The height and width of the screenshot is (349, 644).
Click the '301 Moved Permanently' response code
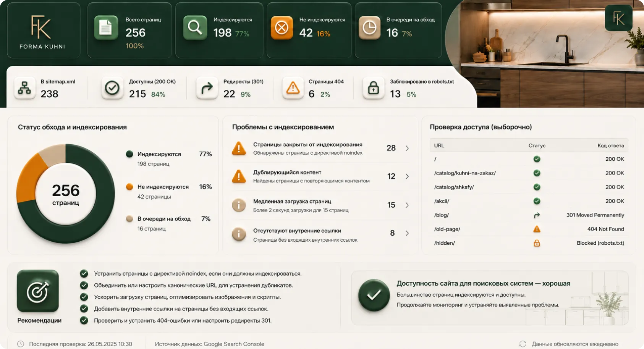[595, 215]
